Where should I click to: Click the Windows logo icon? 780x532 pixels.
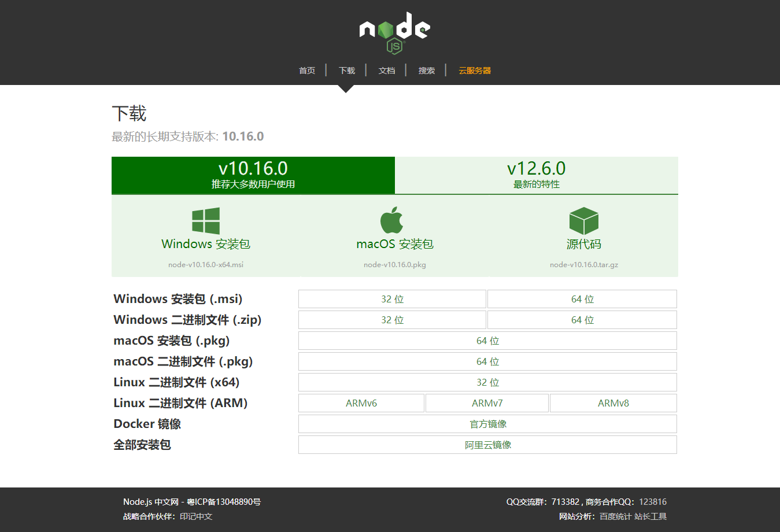(206, 221)
